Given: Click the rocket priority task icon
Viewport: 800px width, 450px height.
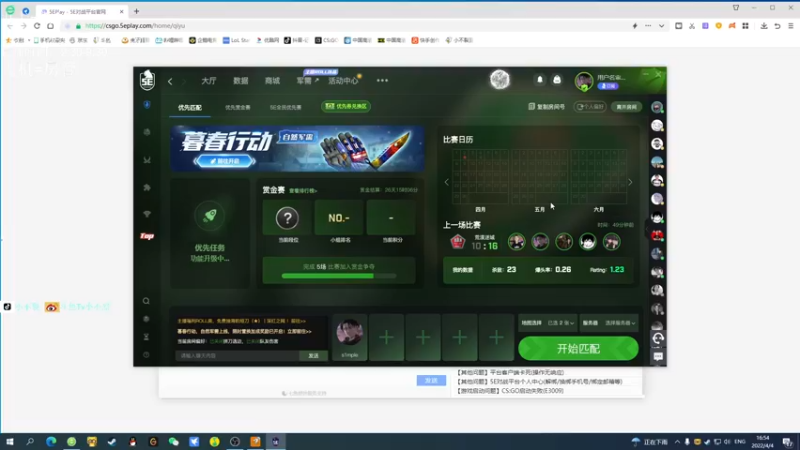Looking at the screenshot, I should (x=210, y=215).
